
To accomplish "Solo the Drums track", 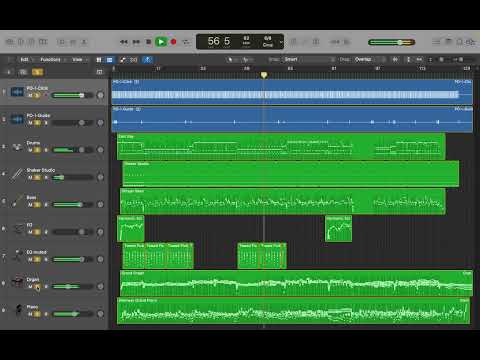I will 38,150.
